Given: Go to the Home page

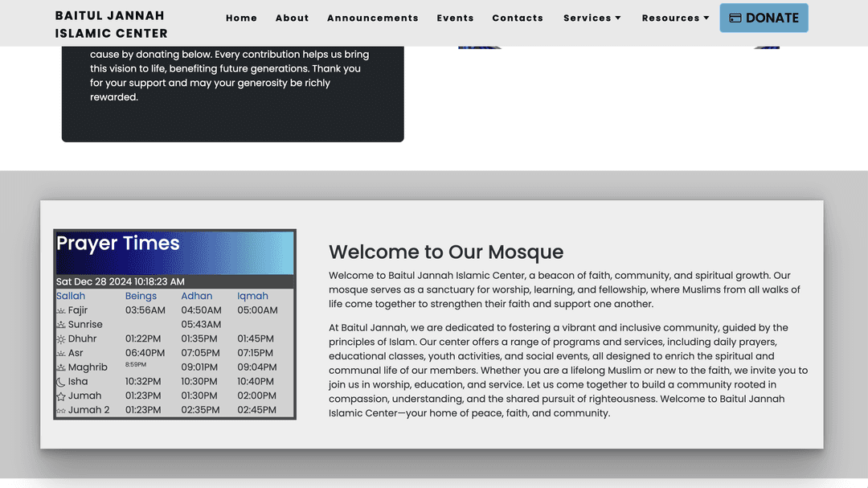Looking at the screenshot, I should tap(241, 18).
